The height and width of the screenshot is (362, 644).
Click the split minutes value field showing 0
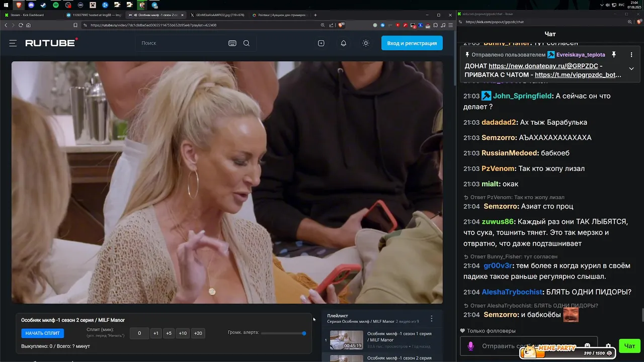[x=139, y=333]
